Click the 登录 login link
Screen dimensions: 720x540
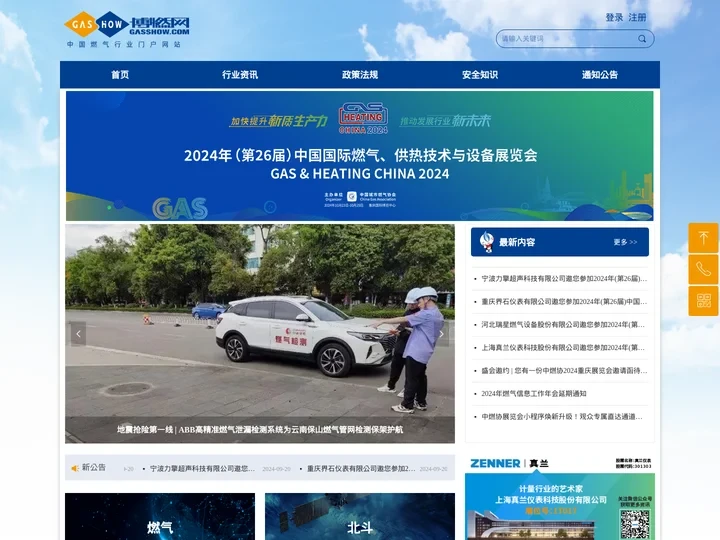click(x=614, y=17)
